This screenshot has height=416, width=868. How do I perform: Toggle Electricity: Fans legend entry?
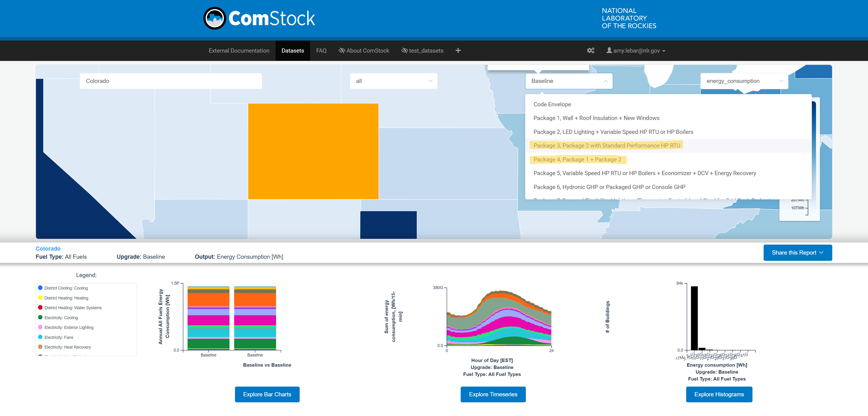click(59, 337)
